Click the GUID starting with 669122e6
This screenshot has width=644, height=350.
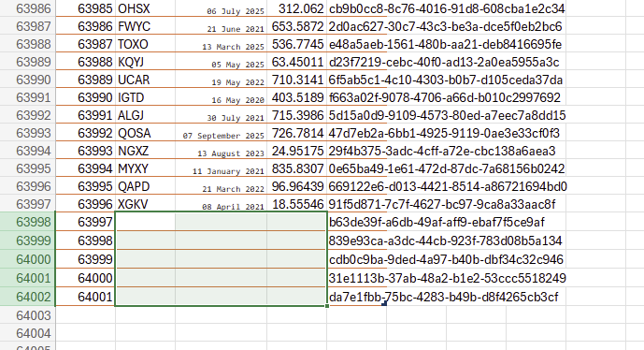point(448,186)
